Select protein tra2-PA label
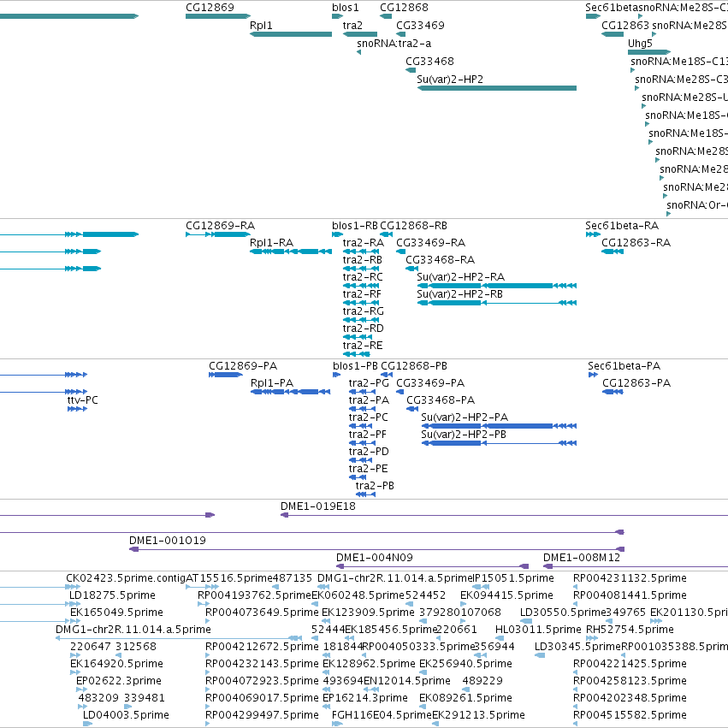The image size is (728, 728). 369,400
